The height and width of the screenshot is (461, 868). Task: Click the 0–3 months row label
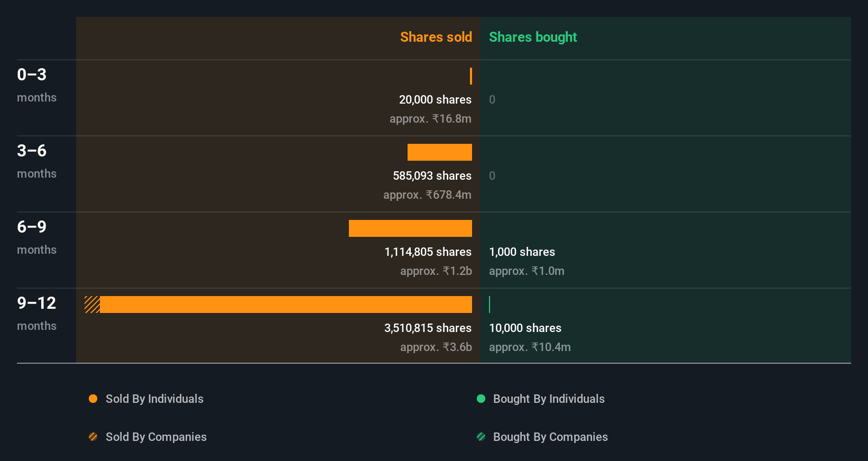[x=36, y=85]
